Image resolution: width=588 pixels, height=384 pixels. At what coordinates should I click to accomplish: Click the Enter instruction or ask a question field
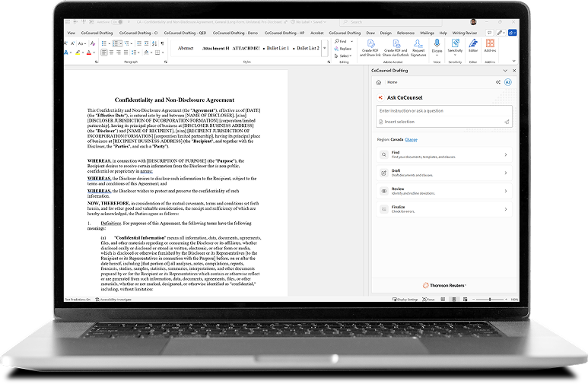click(444, 111)
